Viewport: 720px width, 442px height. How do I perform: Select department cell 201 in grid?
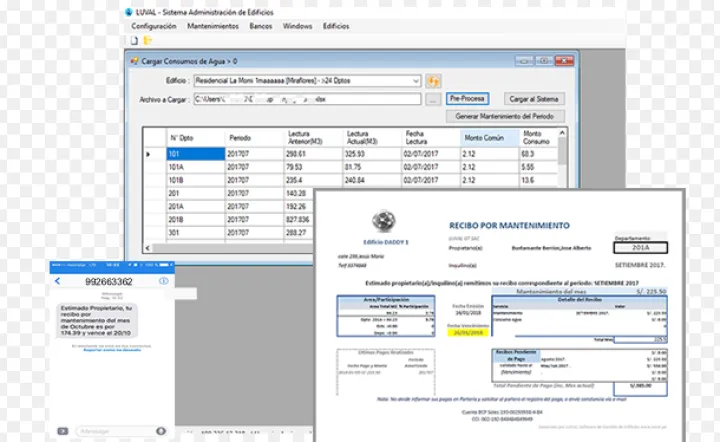coord(196,193)
